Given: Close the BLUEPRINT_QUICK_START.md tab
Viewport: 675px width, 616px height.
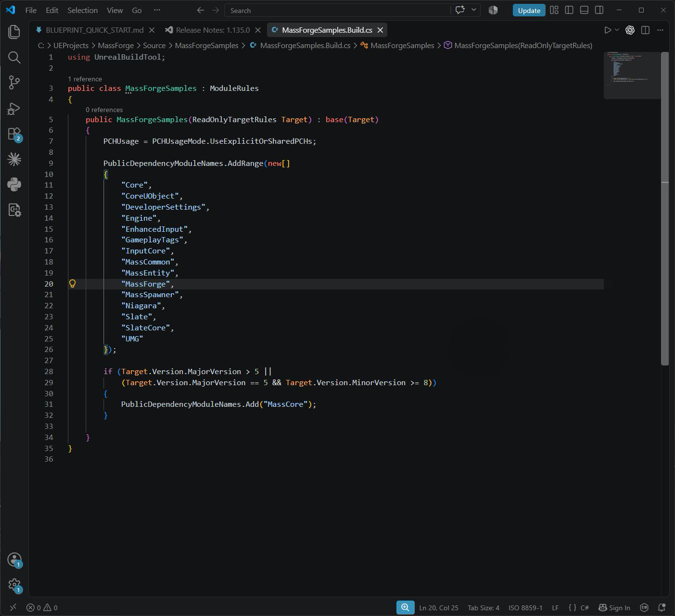Looking at the screenshot, I should (x=152, y=30).
